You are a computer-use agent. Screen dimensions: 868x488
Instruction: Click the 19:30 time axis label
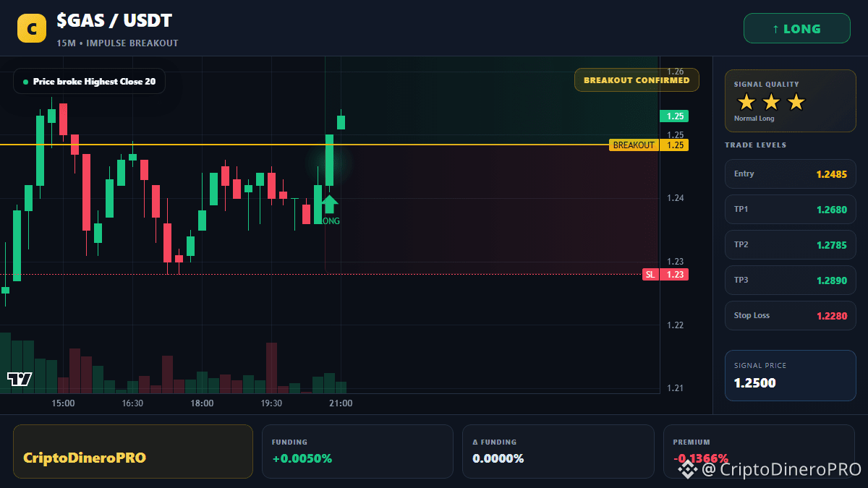271,403
